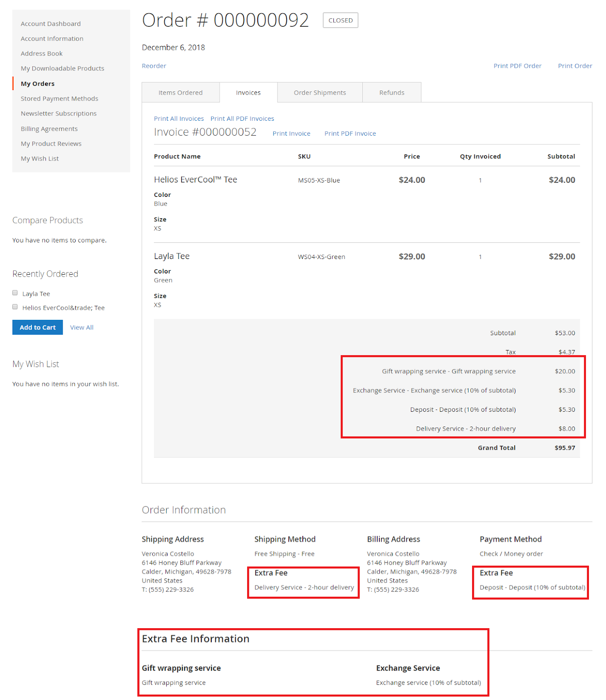Check the Helios EverCool Tee checkbox
The height and width of the screenshot is (700, 606).
click(x=15, y=307)
